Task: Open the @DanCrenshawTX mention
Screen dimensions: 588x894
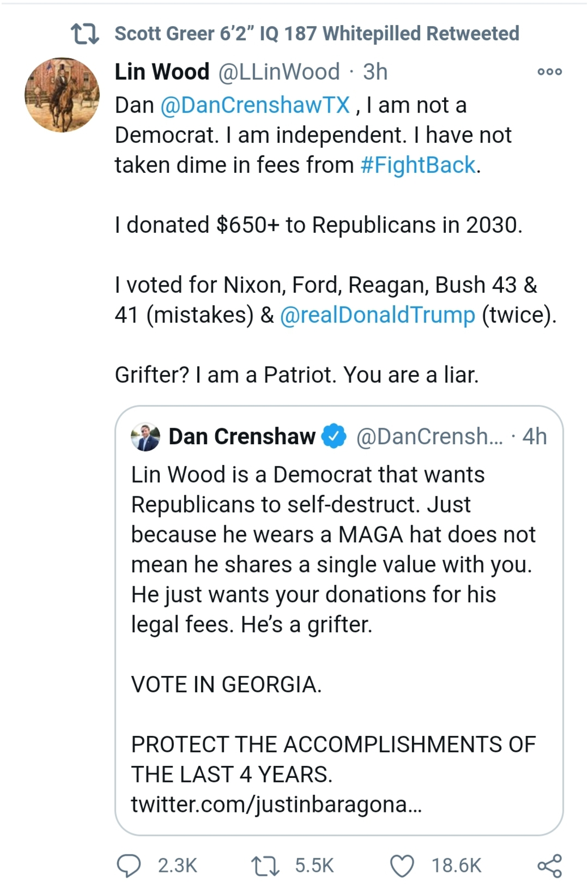Action: click(x=255, y=105)
